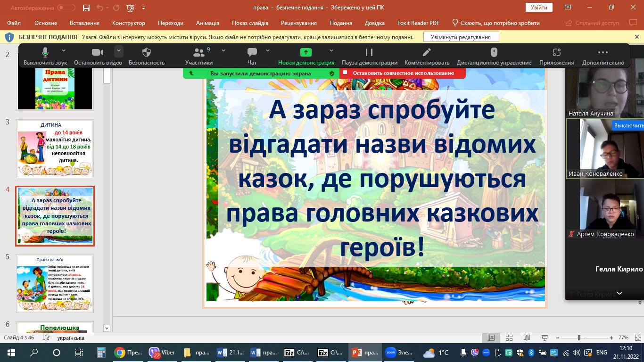This screenshot has height=362, width=644.
Task: Open Calculator from the taskbar
Action: point(101,352)
